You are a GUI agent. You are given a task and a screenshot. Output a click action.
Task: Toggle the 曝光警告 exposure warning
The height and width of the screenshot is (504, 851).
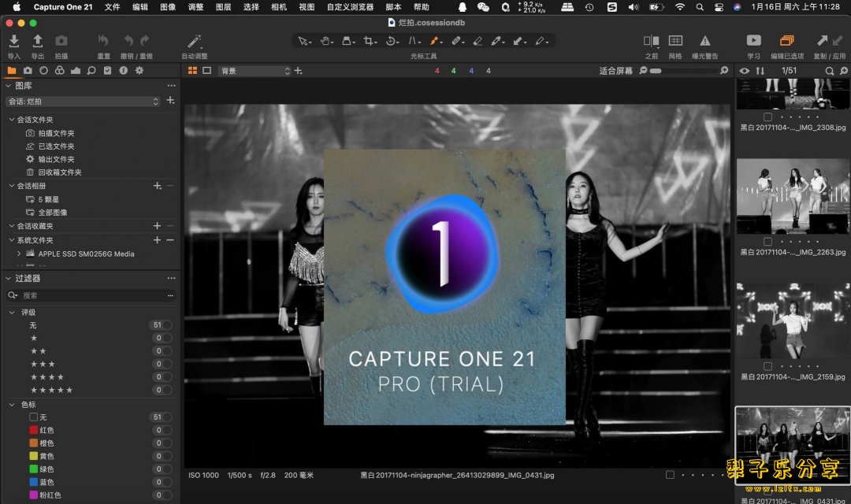[705, 41]
